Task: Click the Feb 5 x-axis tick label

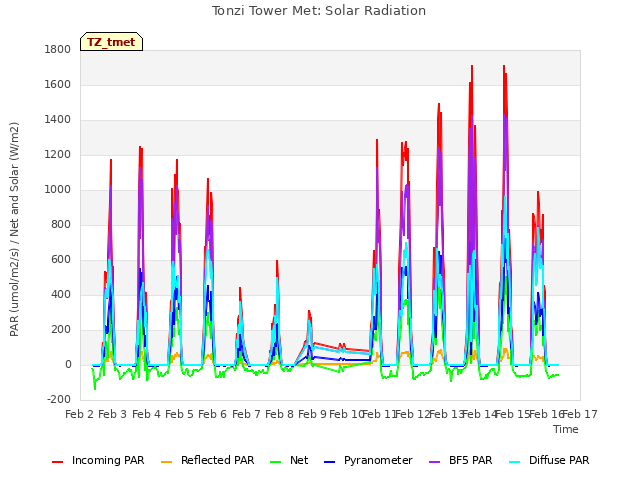Action: pos(179,414)
